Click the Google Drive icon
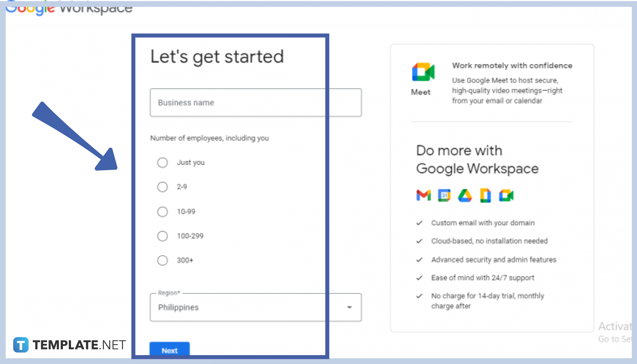This screenshot has width=637, height=364. (465, 195)
